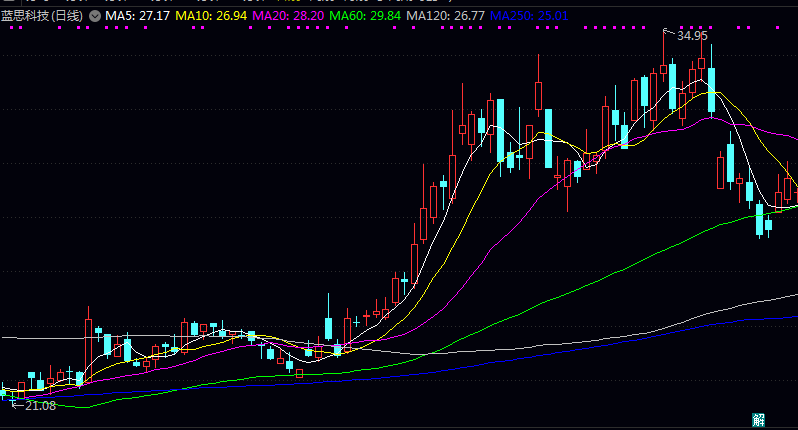Viewport: 798px width, 430px height.
Task: Click the 34.95 highest price marker
Action: point(692,36)
